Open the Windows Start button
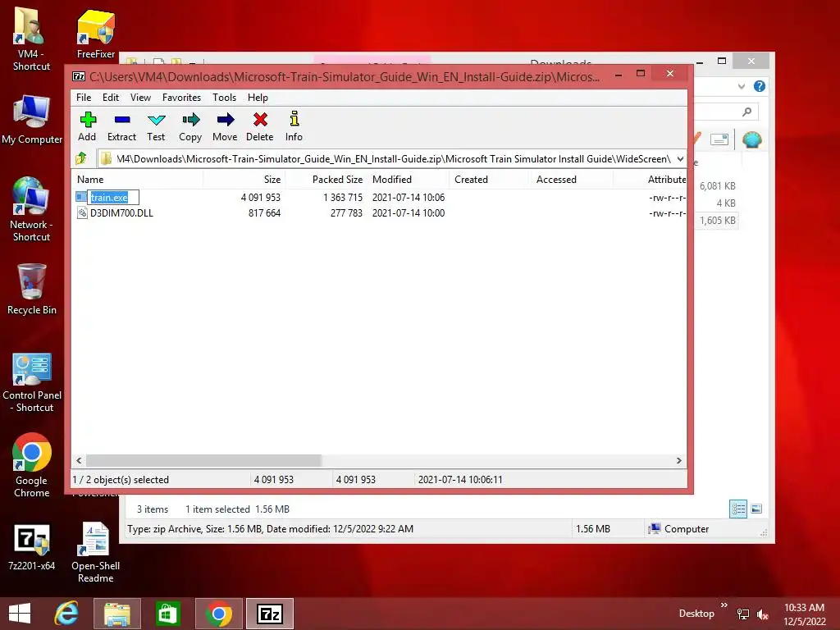This screenshot has width=840, height=630. tap(20, 614)
